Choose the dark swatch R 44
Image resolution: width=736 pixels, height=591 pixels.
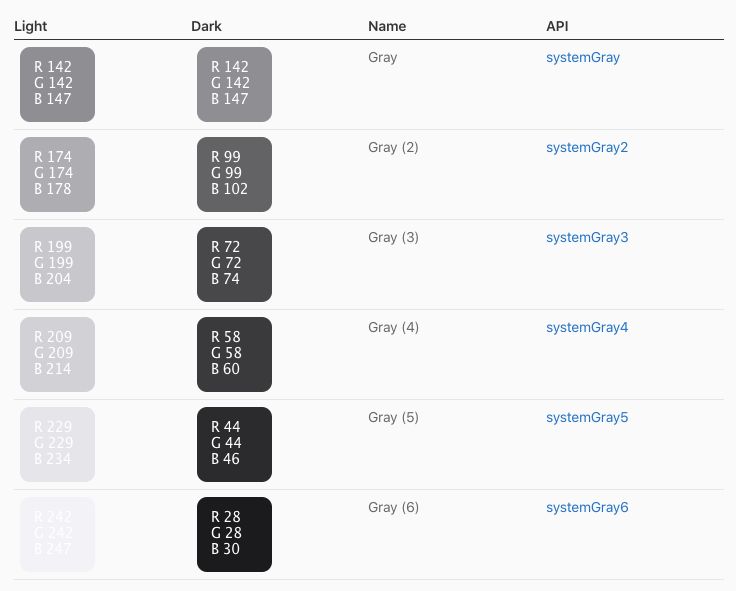234,444
